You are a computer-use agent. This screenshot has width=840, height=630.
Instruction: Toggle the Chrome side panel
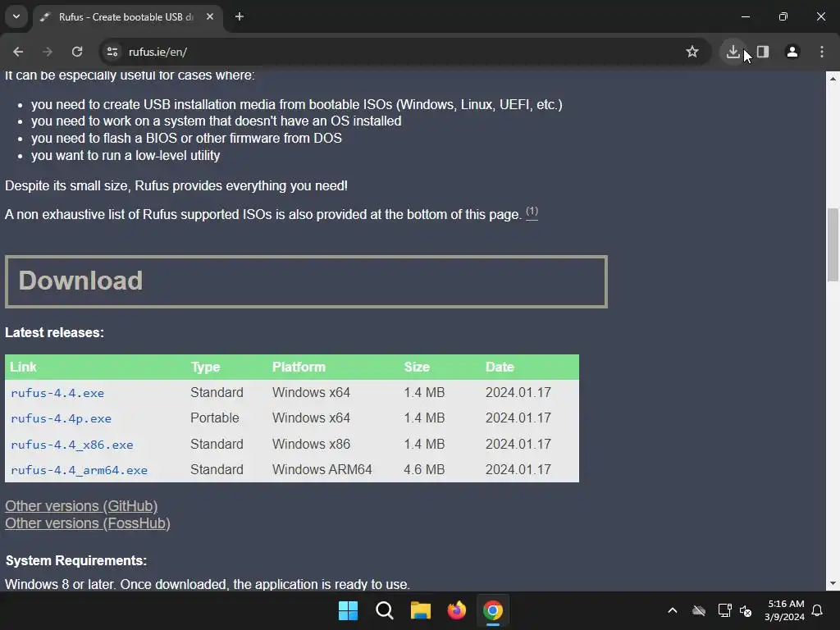point(763,52)
